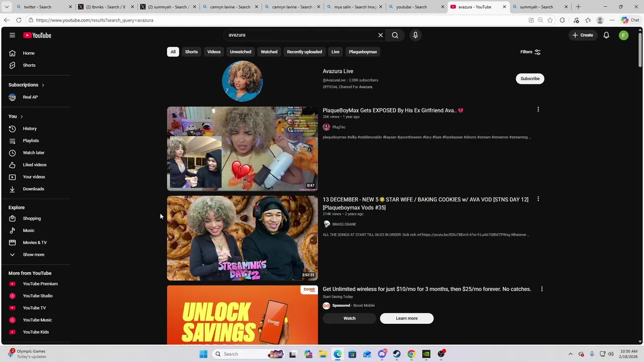Reload the page with refresh icon
644x362 pixels.
click(19, 20)
